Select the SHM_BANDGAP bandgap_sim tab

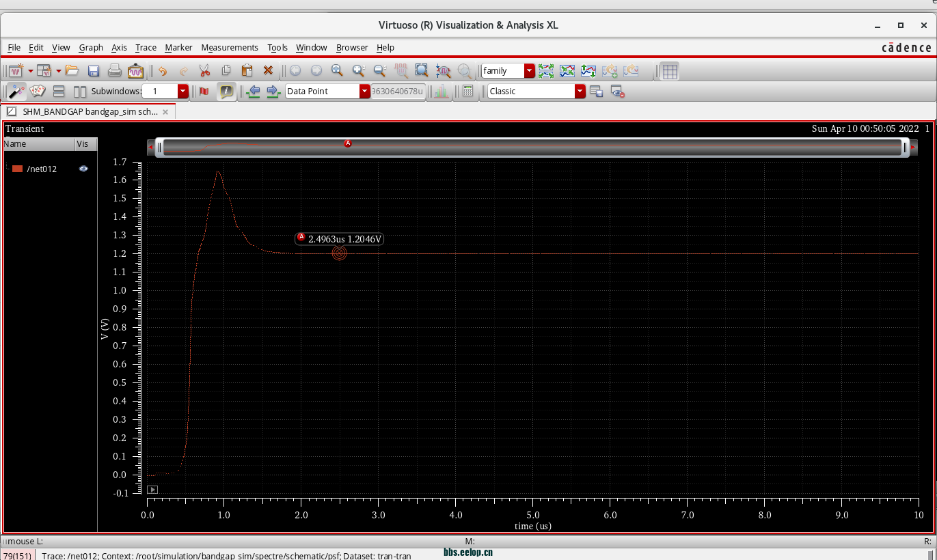90,111
